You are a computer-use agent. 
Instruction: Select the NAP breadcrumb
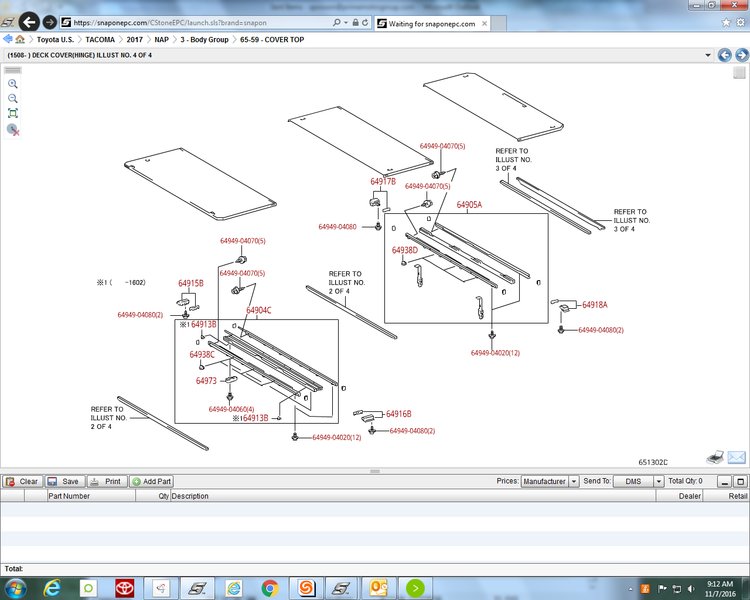[x=162, y=40]
